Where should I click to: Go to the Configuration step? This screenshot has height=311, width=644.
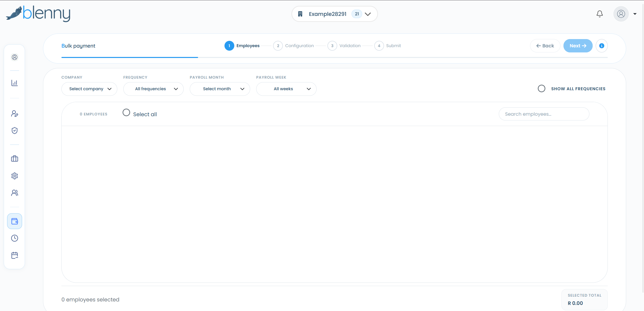tap(294, 46)
